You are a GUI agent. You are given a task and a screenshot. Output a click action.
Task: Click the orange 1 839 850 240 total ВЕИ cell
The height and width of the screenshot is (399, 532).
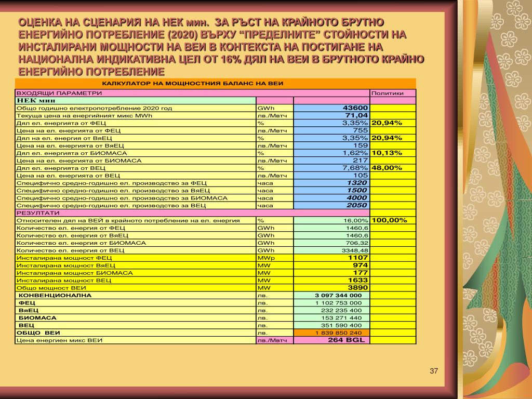[x=331, y=332]
